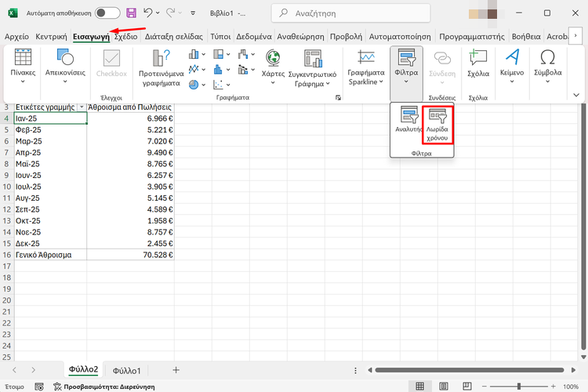
Task: Open the Δεδομένα tab
Action: click(x=254, y=37)
